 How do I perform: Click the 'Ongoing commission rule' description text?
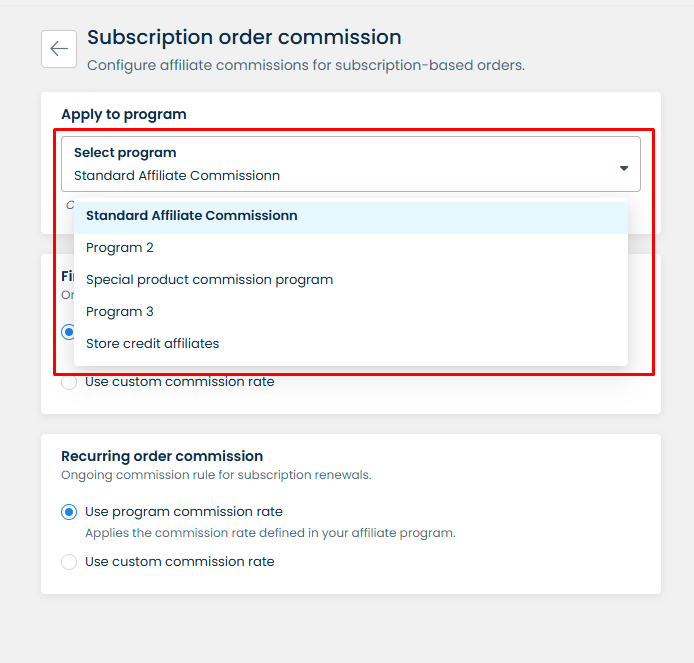point(216,475)
